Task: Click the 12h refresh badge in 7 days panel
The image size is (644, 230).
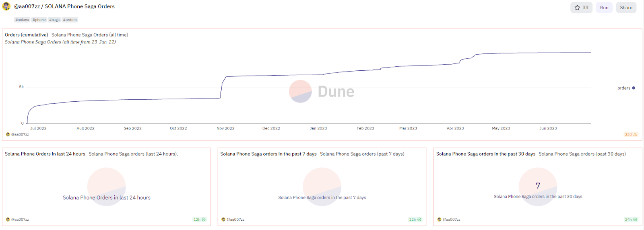Action: point(415,220)
